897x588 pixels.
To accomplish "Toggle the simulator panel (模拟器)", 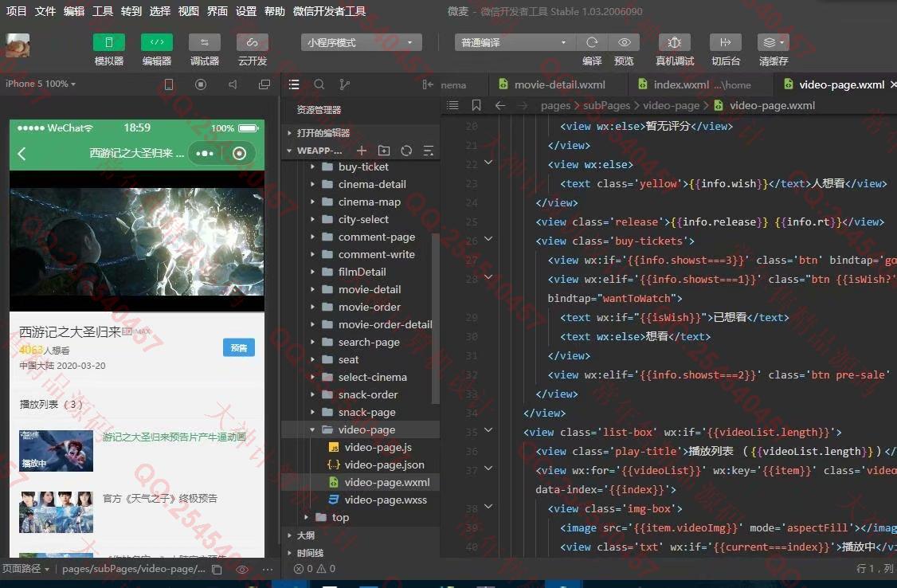I will [x=108, y=43].
